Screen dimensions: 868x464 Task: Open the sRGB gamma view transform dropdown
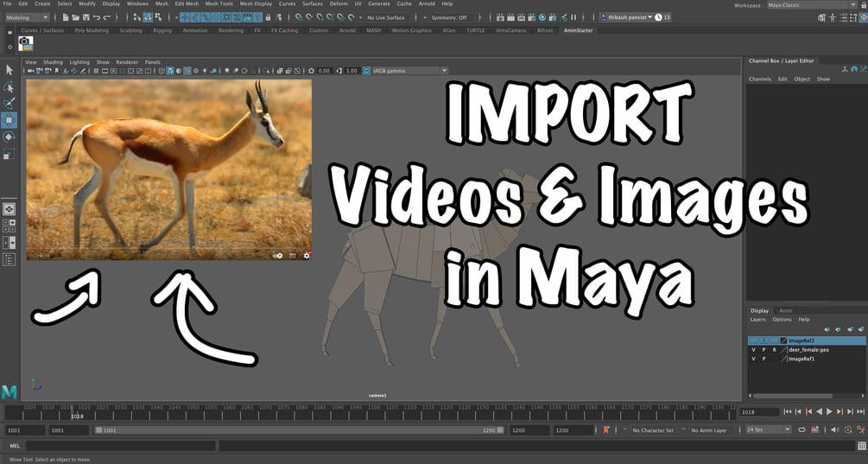pyautogui.click(x=409, y=71)
